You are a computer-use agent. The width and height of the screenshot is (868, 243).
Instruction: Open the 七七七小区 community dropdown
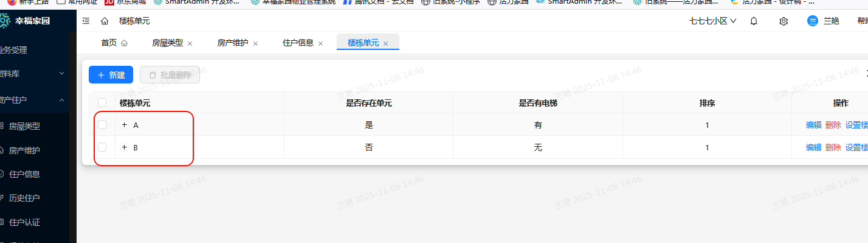tap(713, 21)
